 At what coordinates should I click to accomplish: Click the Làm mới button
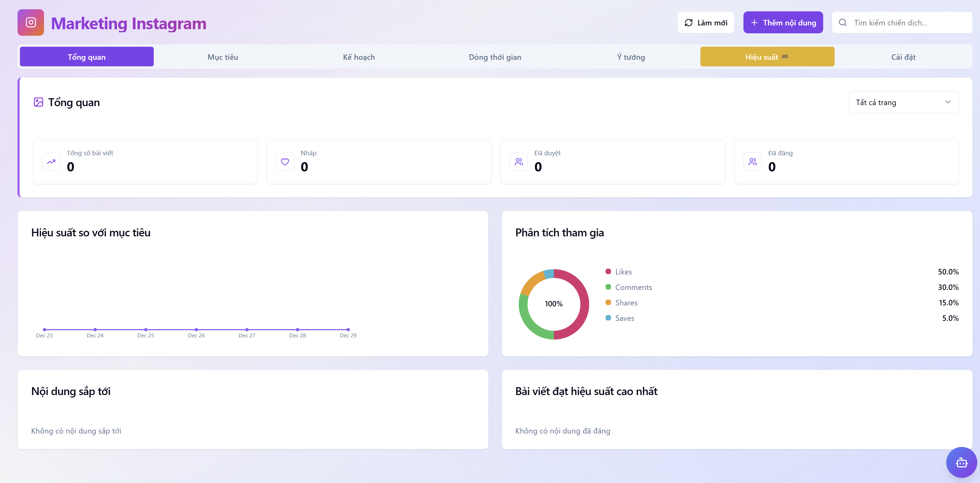(x=706, y=23)
